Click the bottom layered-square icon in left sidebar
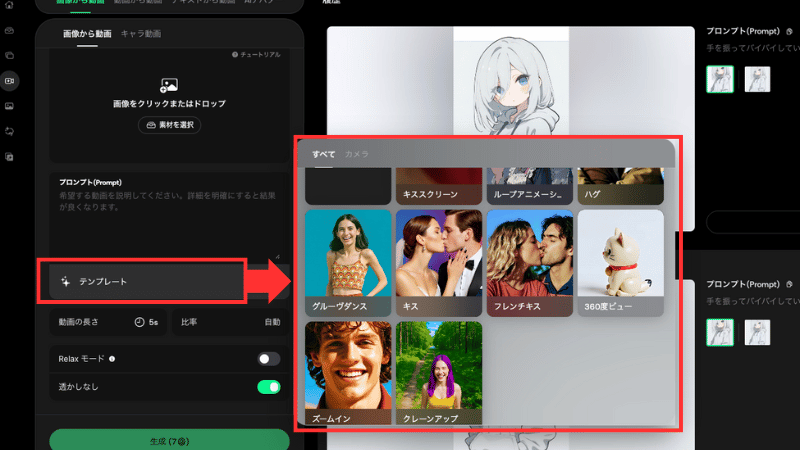The image size is (800, 450). point(10,157)
